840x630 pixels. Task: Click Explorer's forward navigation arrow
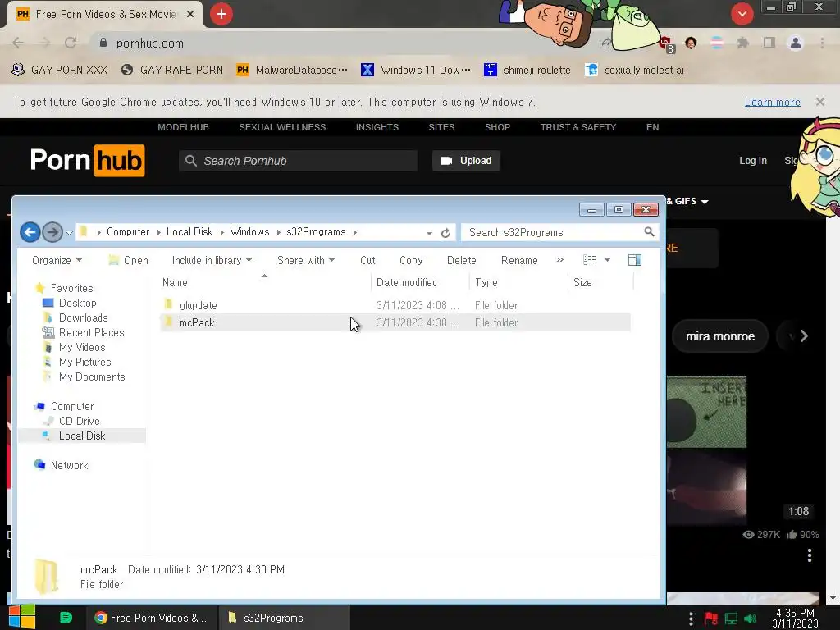52,232
